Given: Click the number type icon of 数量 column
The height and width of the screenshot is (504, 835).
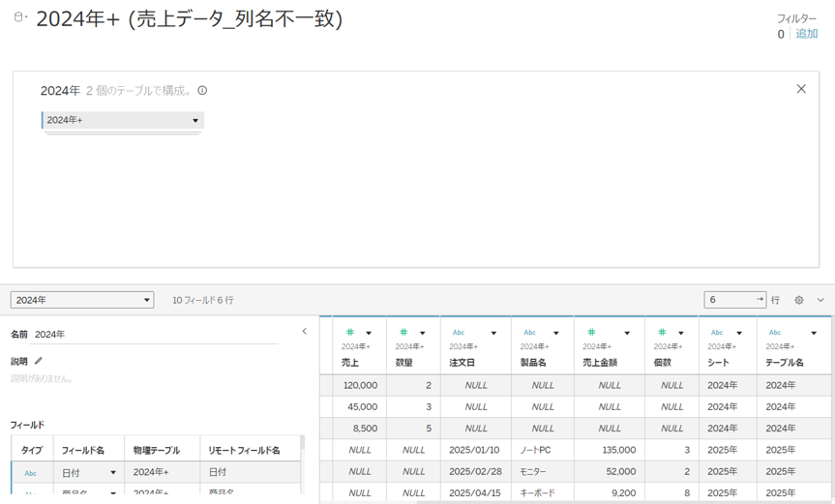Looking at the screenshot, I should (x=403, y=332).
